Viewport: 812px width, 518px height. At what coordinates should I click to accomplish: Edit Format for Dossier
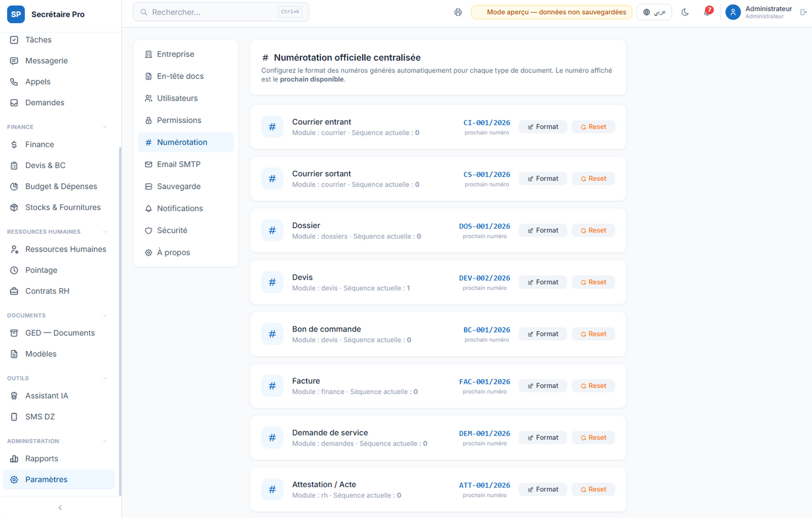pyautogui.click(x=543, y=230)
